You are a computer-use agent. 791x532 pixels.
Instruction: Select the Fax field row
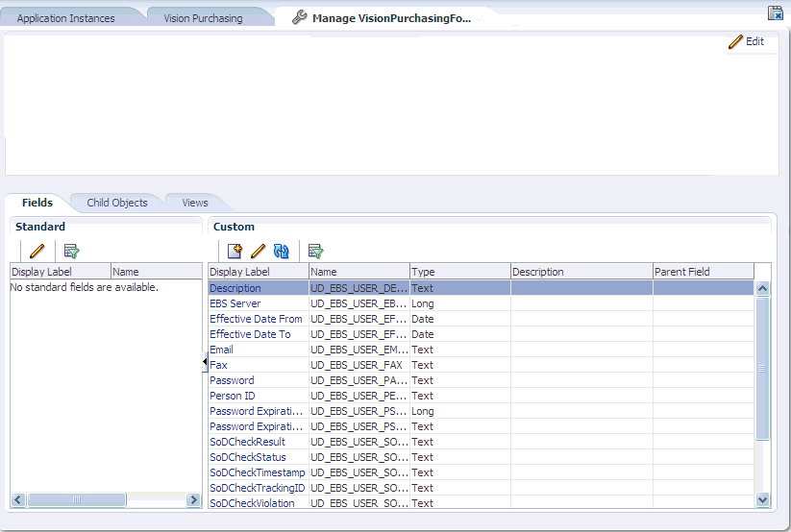tap(482, 365)
